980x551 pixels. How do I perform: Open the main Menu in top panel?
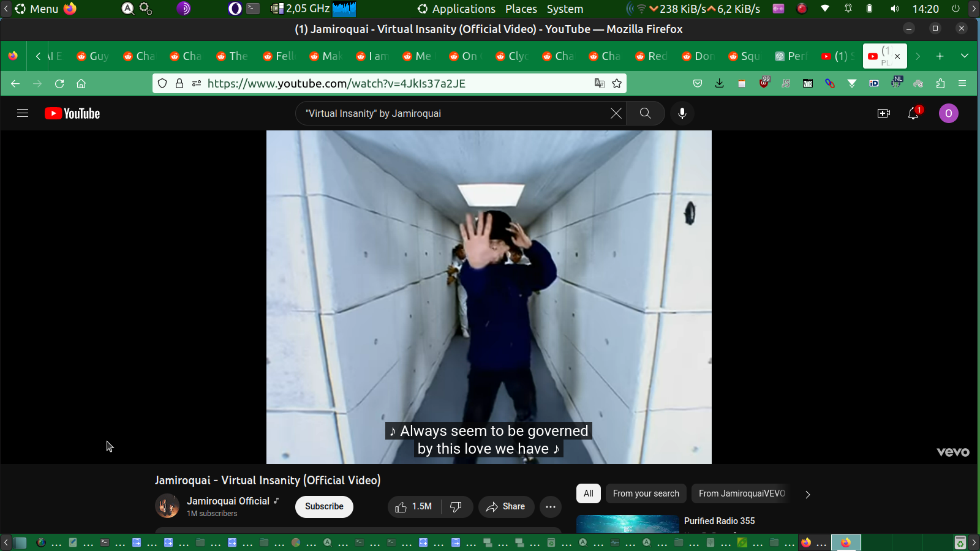(x=37, y=9)
